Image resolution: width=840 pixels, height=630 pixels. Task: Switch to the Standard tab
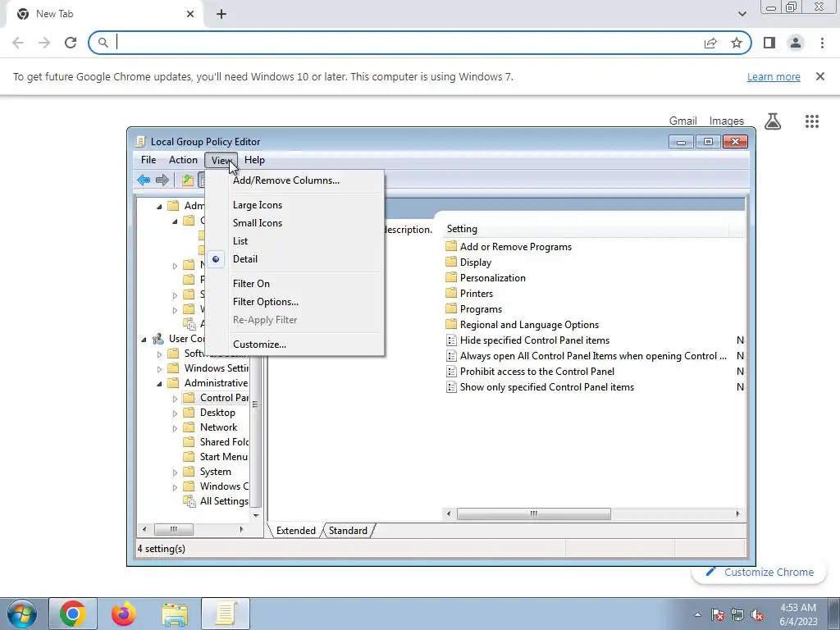[348, 531]
